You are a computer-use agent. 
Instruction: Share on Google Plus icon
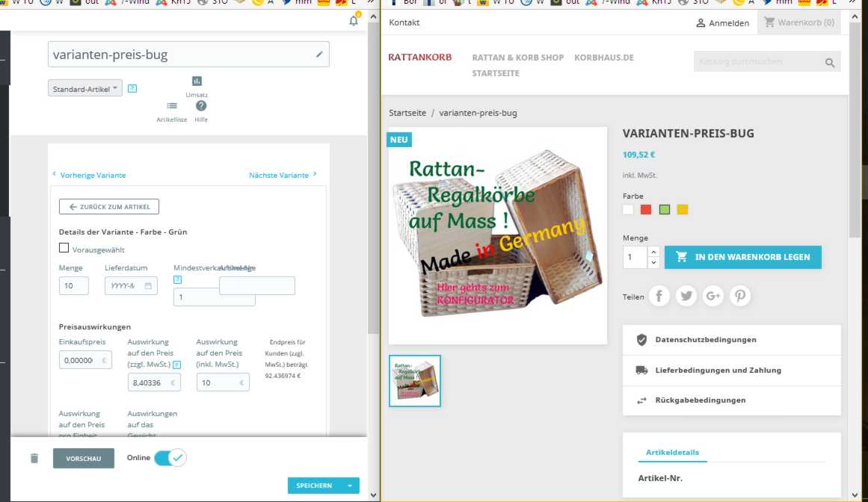pyautogui.click(x=713, y=297)
